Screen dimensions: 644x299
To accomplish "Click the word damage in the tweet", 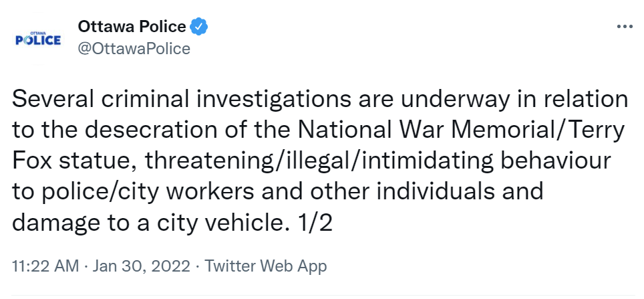I will click(52, 223).
